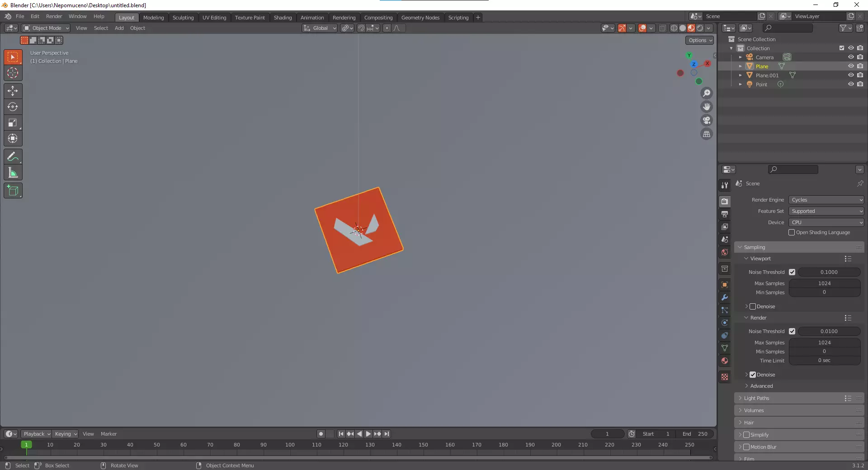The height and width of the screenshot is (470, 868).
Task: Select the Cursor tool in the toolbar
Action: (x=13, y=73)
